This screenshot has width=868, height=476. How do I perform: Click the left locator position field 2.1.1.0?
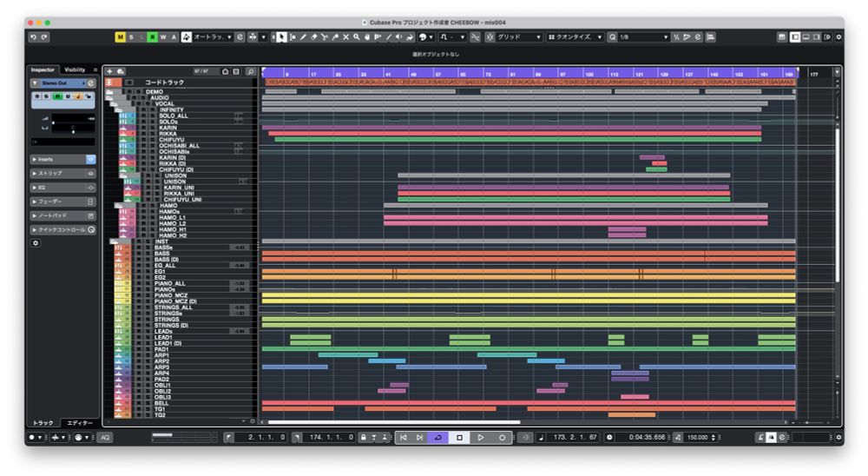click(260, 437)
